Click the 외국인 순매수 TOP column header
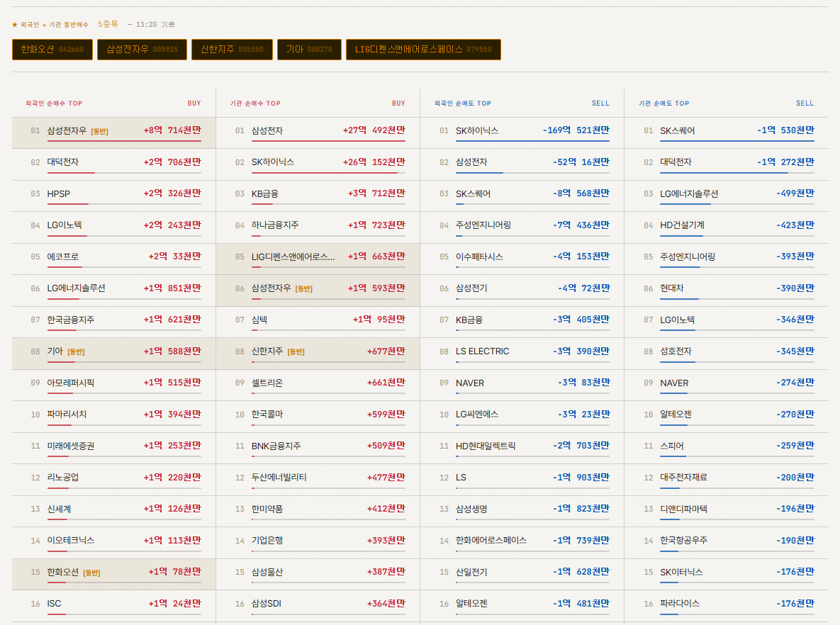The height and width of the screenshot is (625, 840). coord(54,103)
